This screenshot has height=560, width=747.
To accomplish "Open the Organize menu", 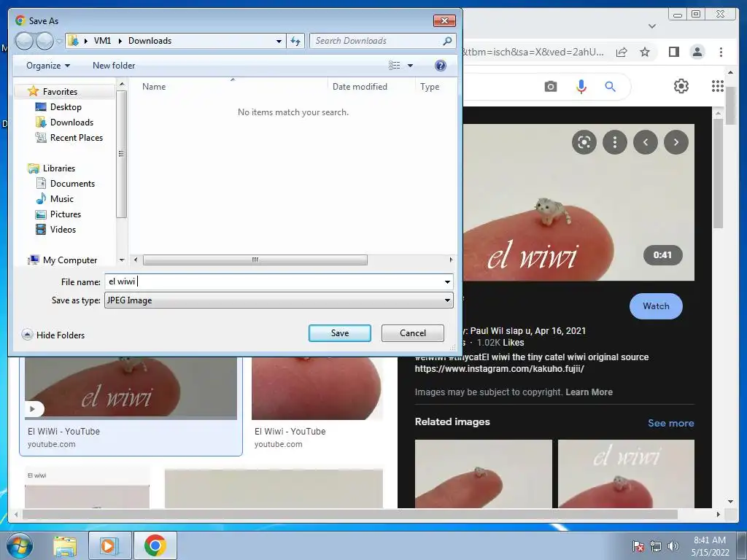I will (48, 66).
